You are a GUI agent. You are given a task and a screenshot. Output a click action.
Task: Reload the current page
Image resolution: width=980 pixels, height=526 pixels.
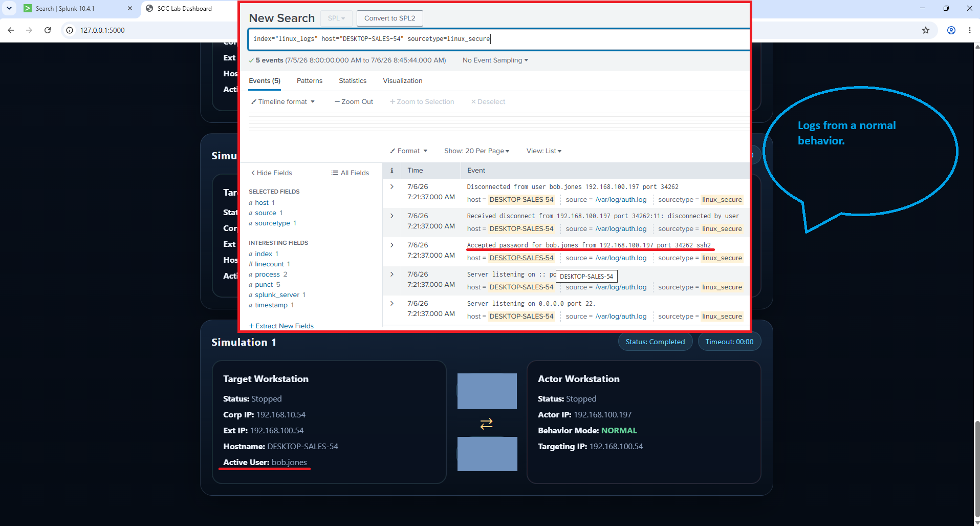(48, 30)
